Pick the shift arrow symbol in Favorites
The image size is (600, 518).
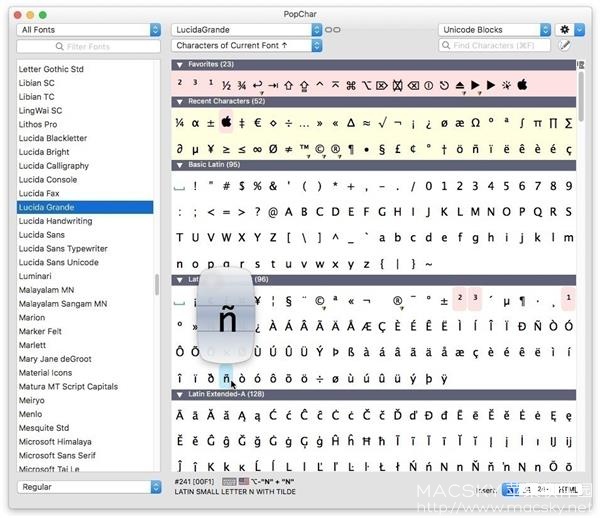(x=289, y=85)
